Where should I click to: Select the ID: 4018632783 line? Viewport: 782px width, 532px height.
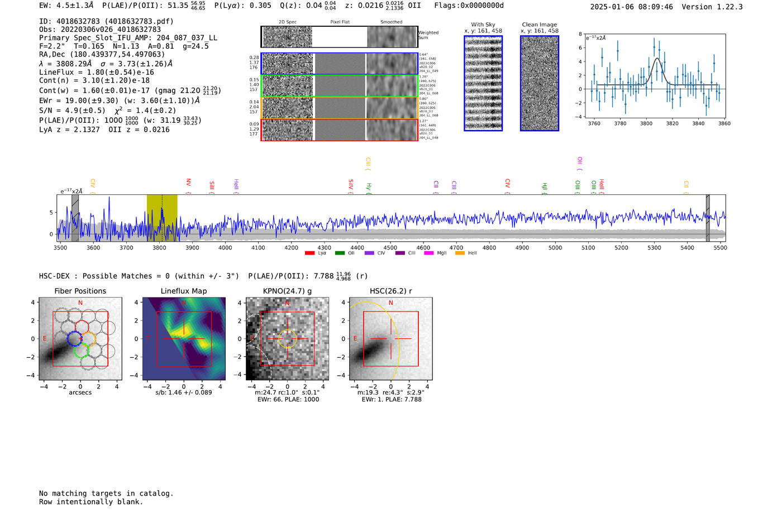tap(106, 21)
